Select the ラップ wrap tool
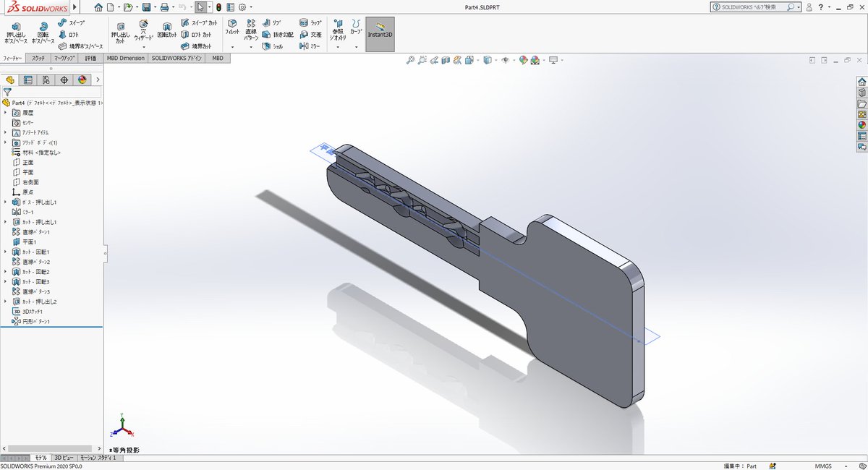This screenshot has height=470, width=868. pyautogui.click(x=310, y=23)
